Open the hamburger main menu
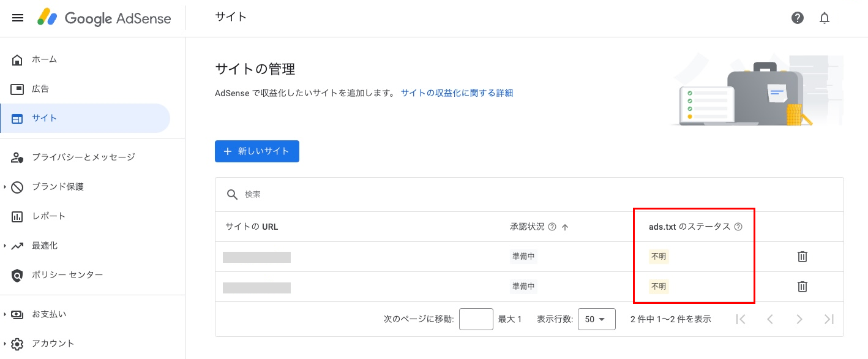Image resolution: width=868 pixels, height=359 pixels. (x=18, y=18)
